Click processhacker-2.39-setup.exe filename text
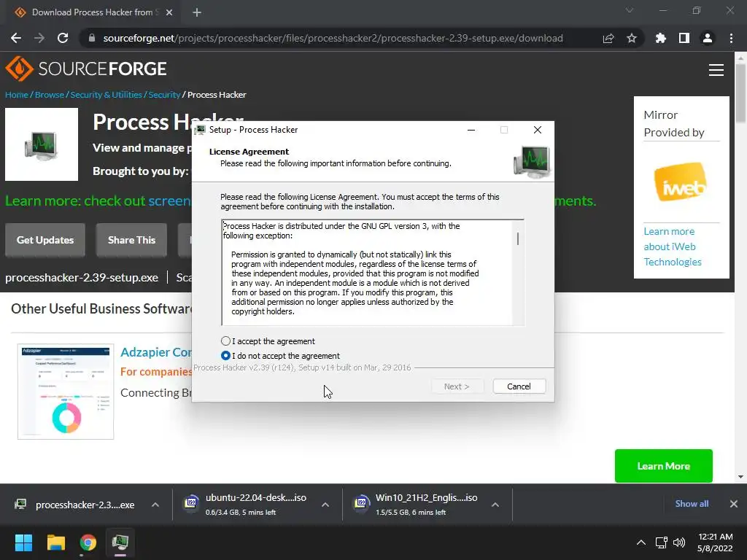747x560 pixels. click(82, 277)
